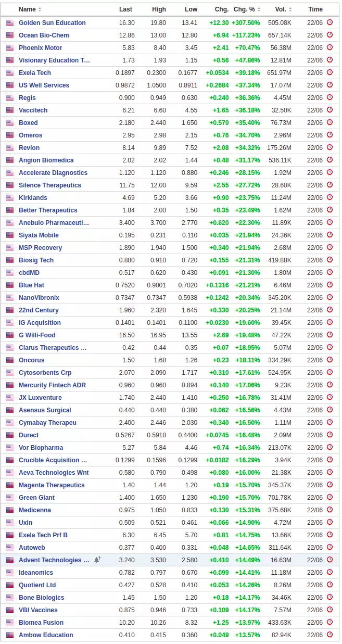The image size is (342, 644).
Task: Open the NanoVibronix stock link
Action: (x=39, y=298)
